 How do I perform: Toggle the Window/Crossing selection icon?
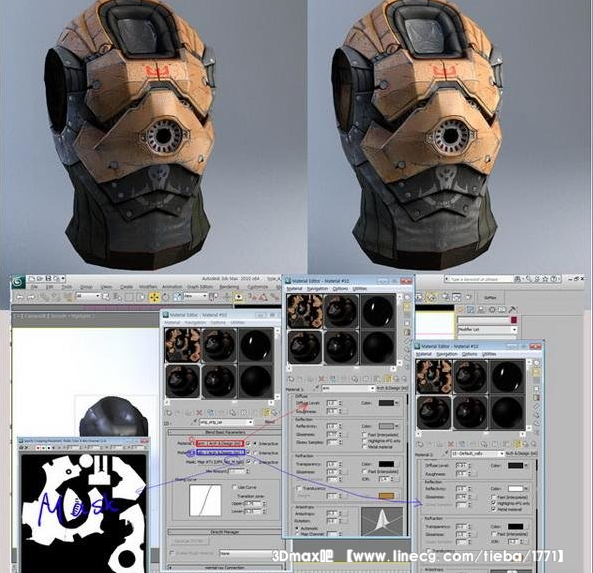pos(140,297)
